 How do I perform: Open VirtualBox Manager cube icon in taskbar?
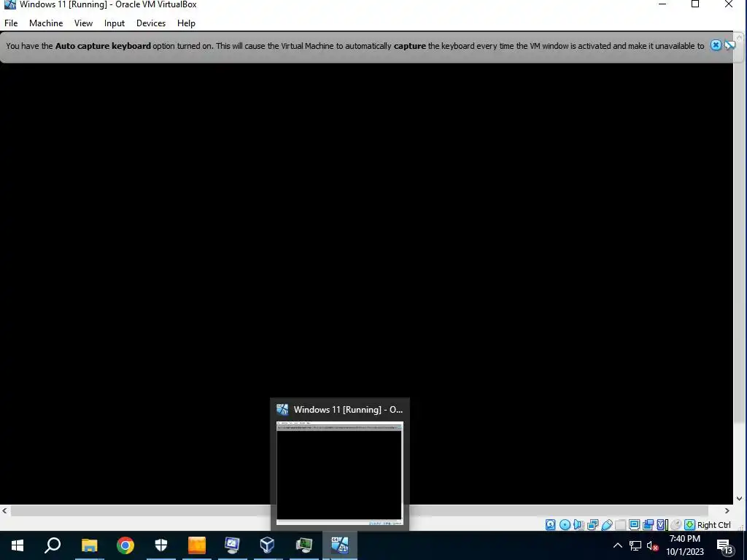268,545
